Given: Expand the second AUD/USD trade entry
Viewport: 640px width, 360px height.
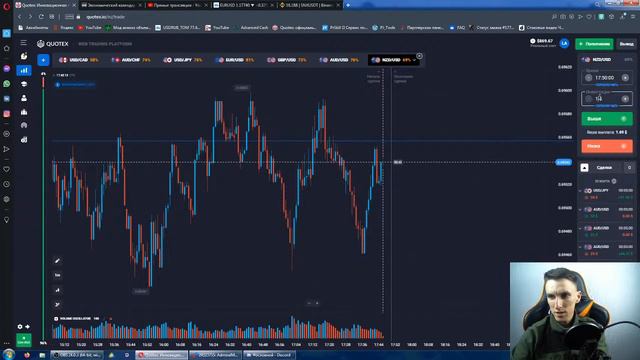Looking at the screenshot, I should click(x=607, y=231).
